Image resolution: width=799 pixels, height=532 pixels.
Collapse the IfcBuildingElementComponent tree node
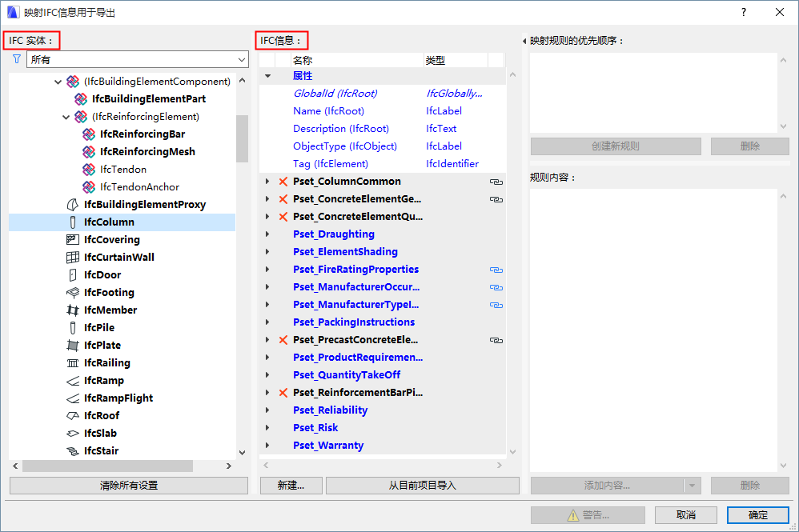[58, 82]
